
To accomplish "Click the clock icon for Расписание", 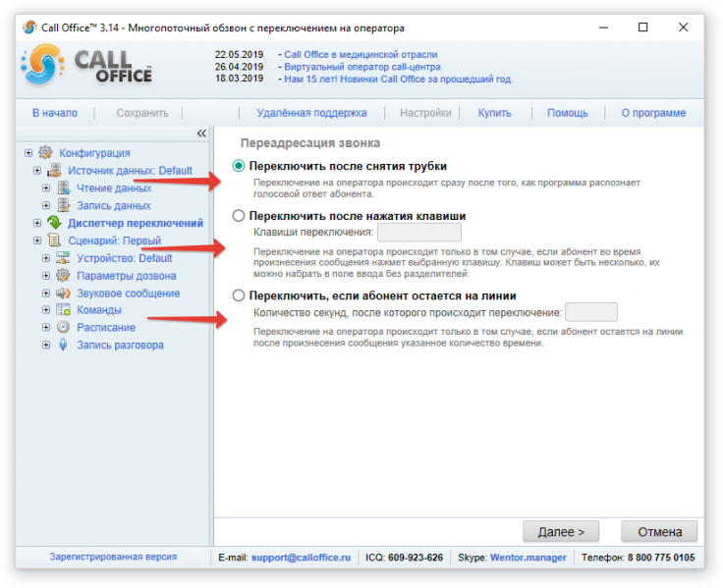I will (63, 327).
